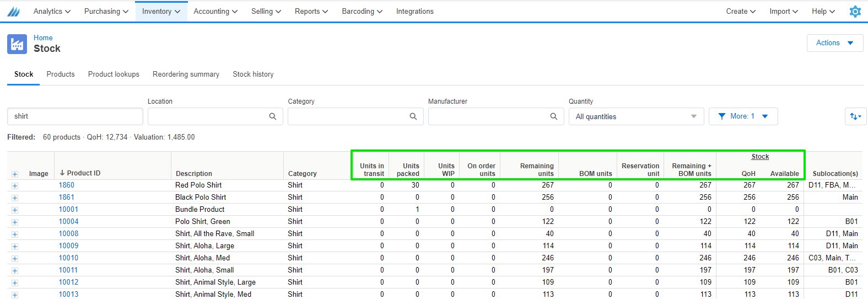
Task: Open product link 1860
Action: click(67, 185)
